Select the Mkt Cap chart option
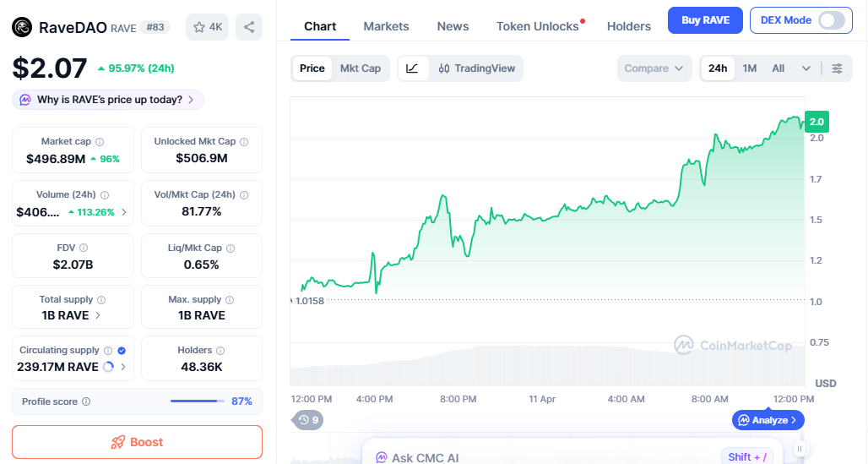This screenshot has width=868, height=464. 361,68
